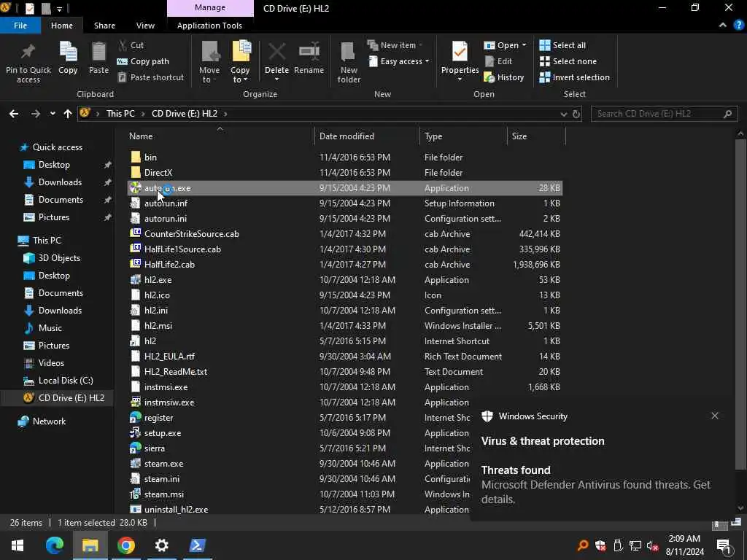Open the notification center icon
Viewport: 747px width, 560px height.
pyautogui.click(x=724, y=545)
